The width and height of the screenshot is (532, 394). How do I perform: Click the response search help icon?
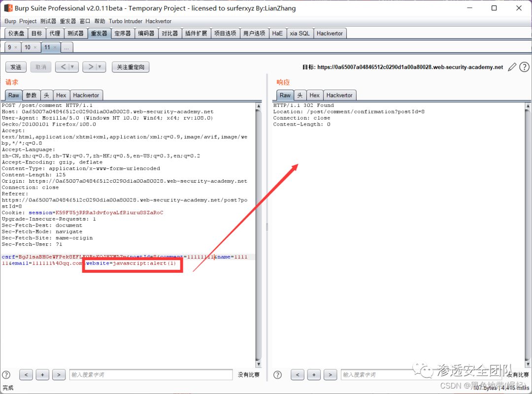click(277, 375)
